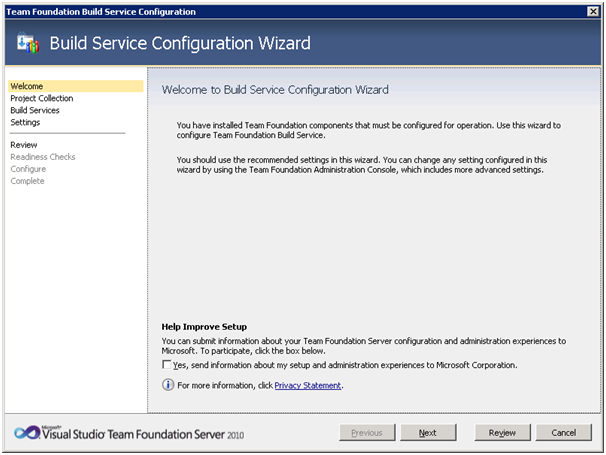Click the Build Service wizard header icon

pos(28,43)
